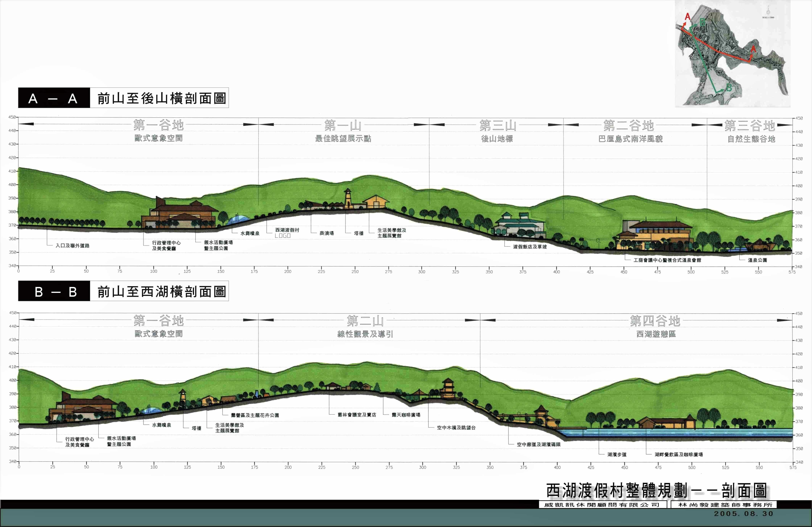
Task: Select the 溫泉公園 label
Action: [x=757, y=260]
